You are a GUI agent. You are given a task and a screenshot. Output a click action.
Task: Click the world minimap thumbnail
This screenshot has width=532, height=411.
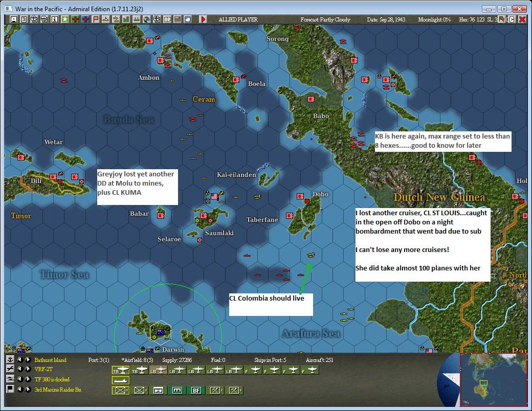coord(493,379)
